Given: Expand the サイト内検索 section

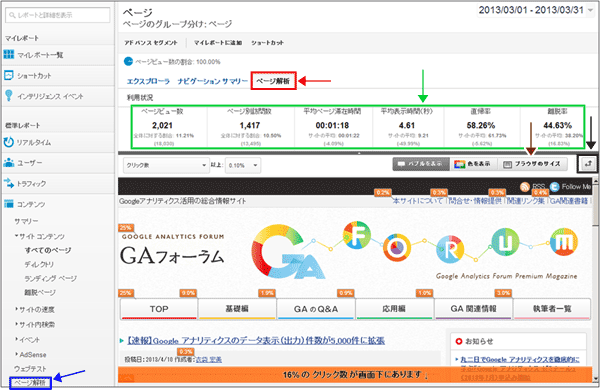Looking at the screenshot, I should pyautogui.click(x=16, y=324).
